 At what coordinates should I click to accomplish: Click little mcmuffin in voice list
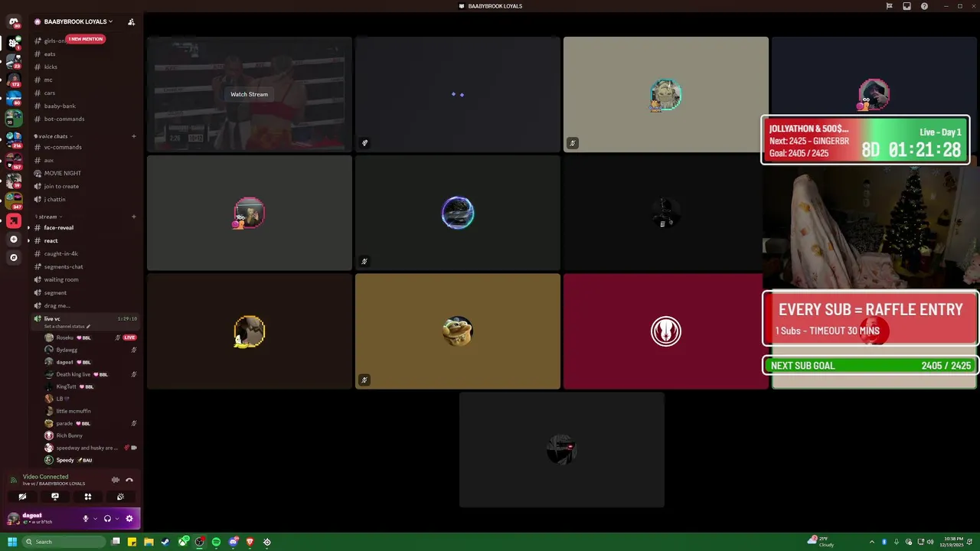[90, 411]
